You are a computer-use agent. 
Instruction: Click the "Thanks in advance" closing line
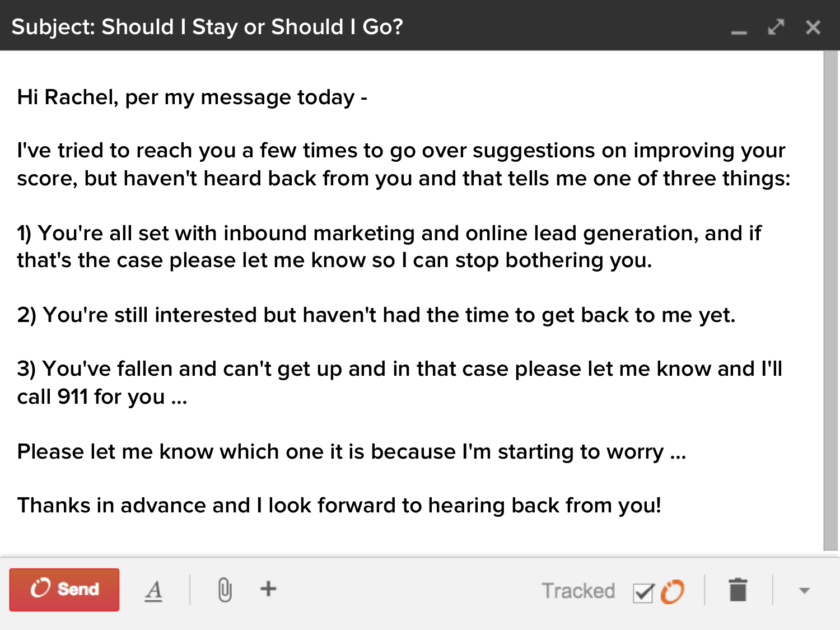[339, 506]
